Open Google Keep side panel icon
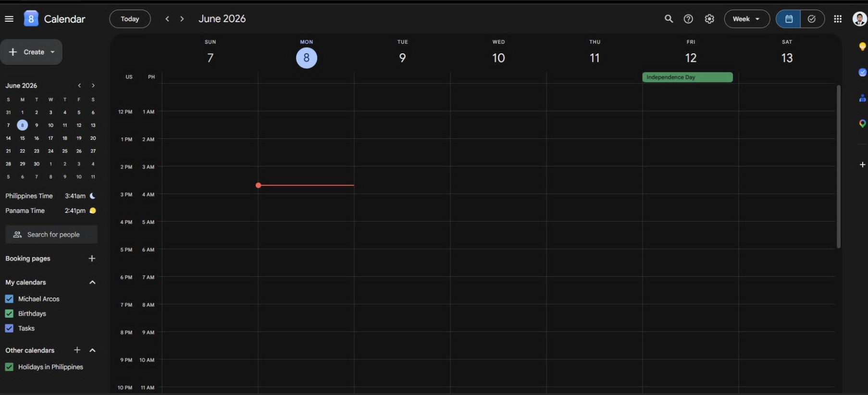 pos(862,47)
